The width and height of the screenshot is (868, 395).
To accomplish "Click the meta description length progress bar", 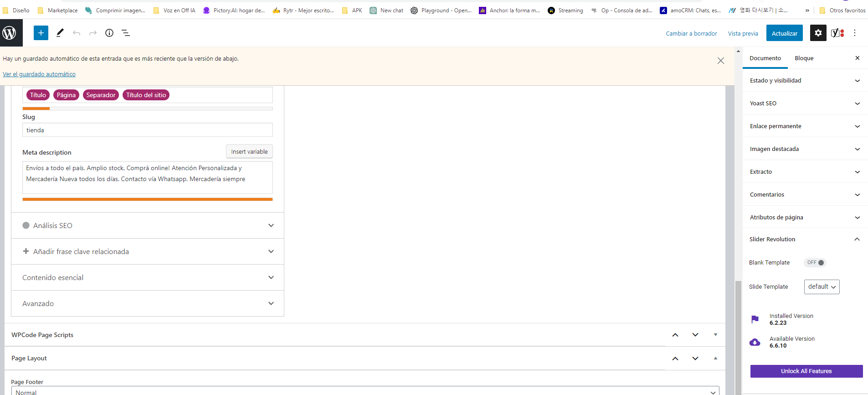I will (148, 199).
